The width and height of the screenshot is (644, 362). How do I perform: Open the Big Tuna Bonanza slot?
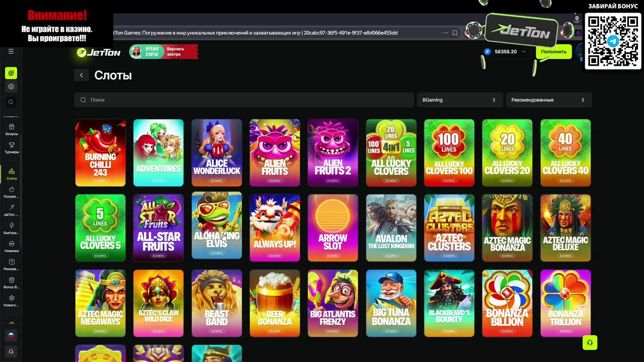coord(391,304)
